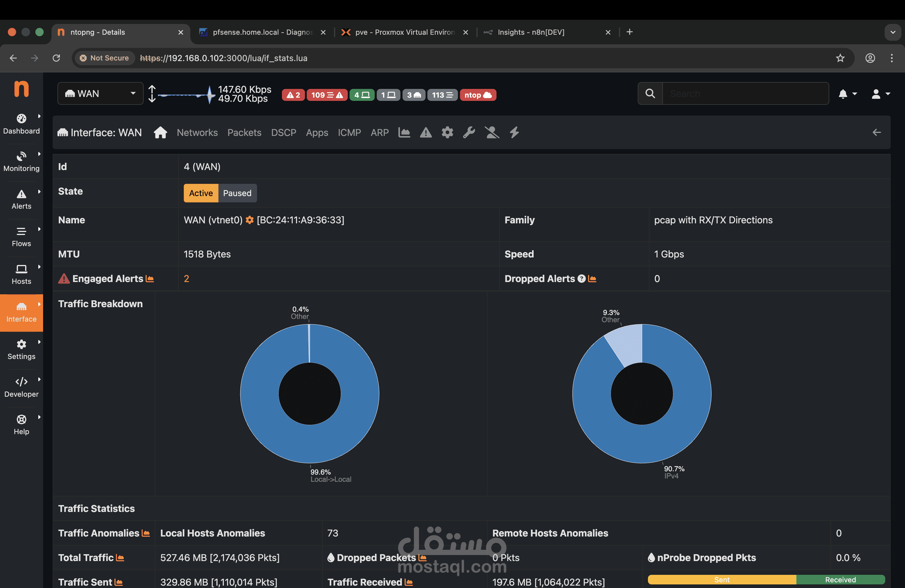Click the crossed-out user icon

(492, 132)
